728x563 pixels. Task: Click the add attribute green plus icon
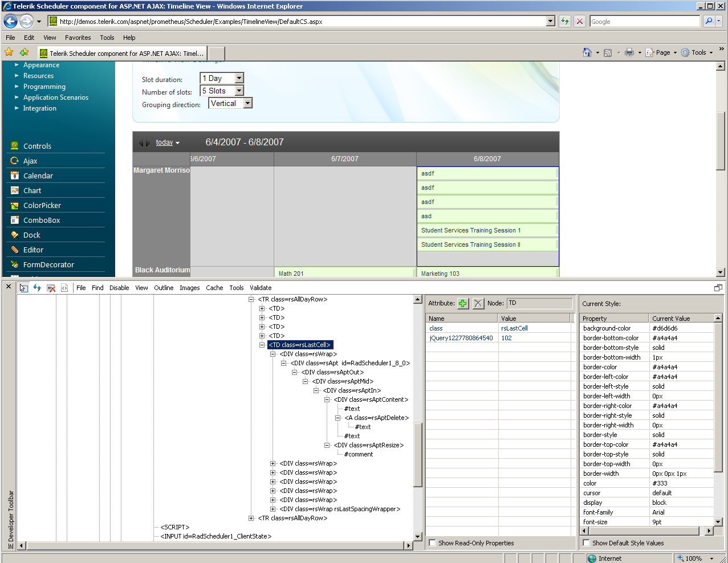click(x=463, y=303)
